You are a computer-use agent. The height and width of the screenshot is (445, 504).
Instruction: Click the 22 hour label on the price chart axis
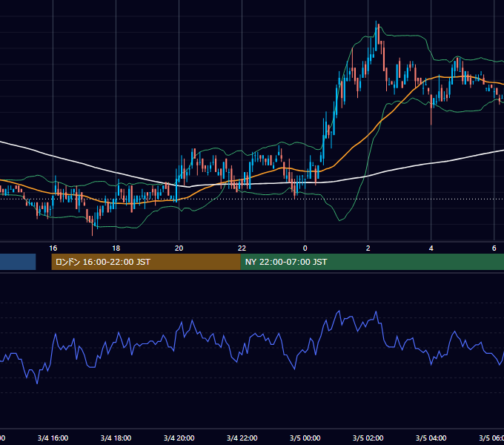click(242, 248)
